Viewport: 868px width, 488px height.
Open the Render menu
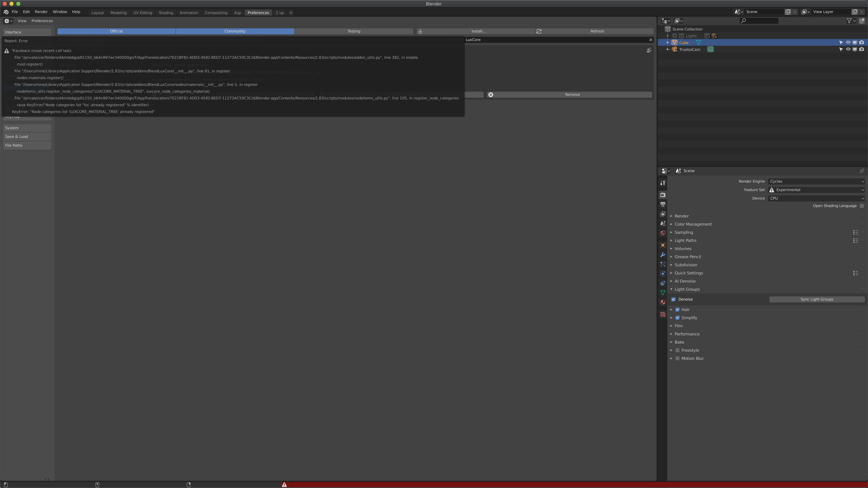(41, 12)
